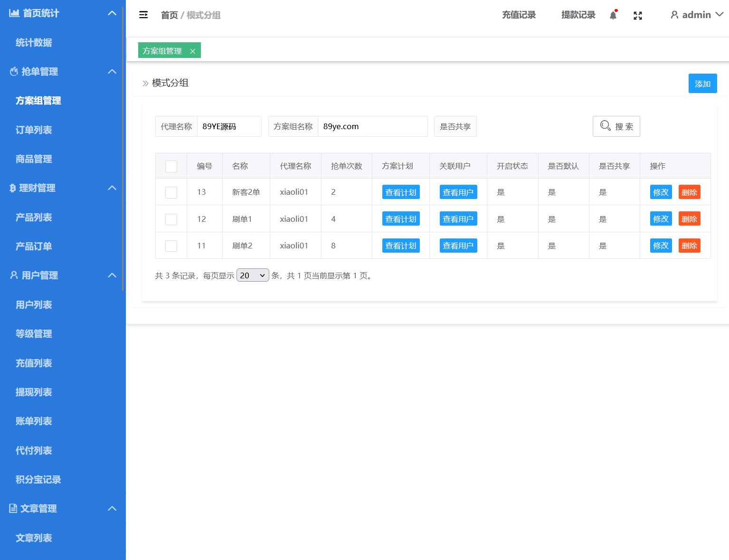This screenshot has height=560, width=729.
Task: Click the person icon beside 用户管理
Action: (14, 275)
